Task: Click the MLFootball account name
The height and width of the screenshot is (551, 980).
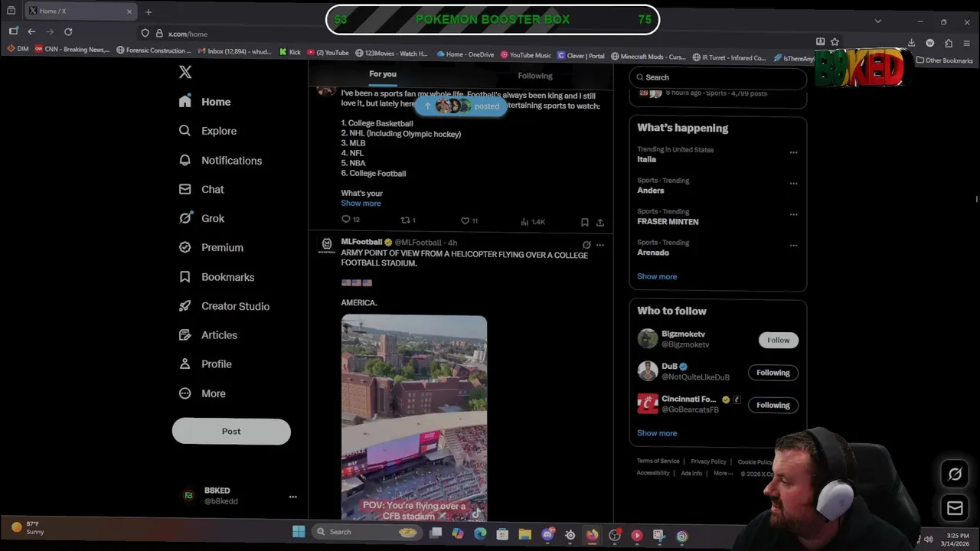Action: (x=361, y=242)
